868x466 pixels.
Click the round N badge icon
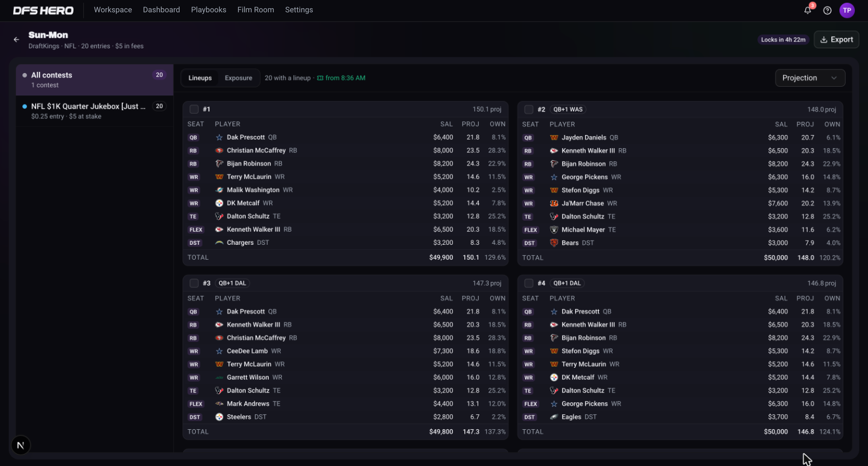click(x=21, y=445)
